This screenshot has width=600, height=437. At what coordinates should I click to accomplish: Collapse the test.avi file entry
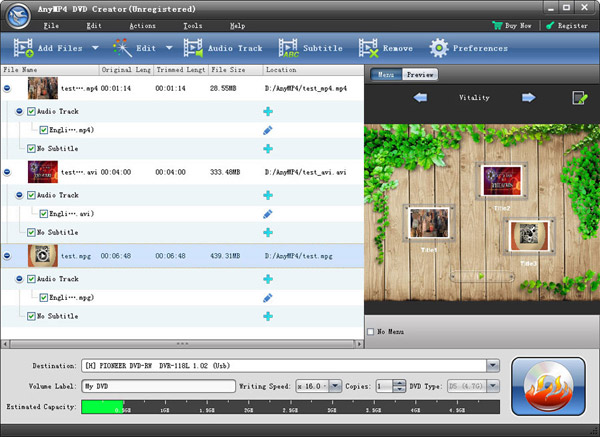(x=7, y=172)
